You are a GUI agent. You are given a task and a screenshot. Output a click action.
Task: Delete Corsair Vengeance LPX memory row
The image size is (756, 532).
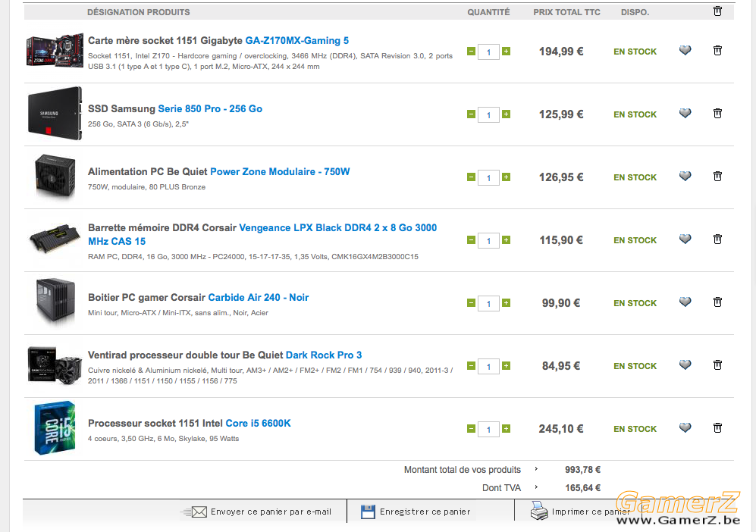tap(717, 239)
